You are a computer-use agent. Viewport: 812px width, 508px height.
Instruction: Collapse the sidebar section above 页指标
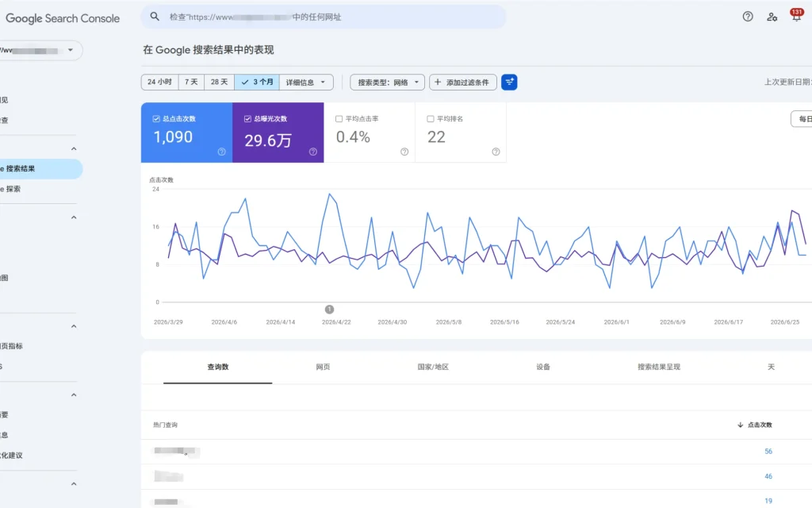(74, 326)
